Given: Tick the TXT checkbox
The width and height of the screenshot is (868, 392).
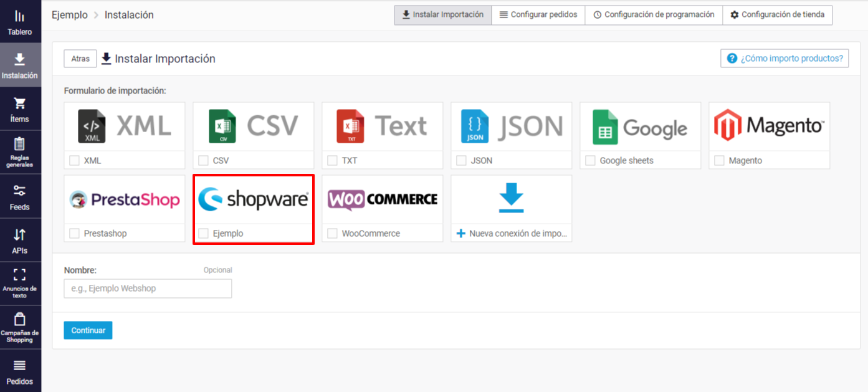Looking at the screenshot, I should (332, 161).
